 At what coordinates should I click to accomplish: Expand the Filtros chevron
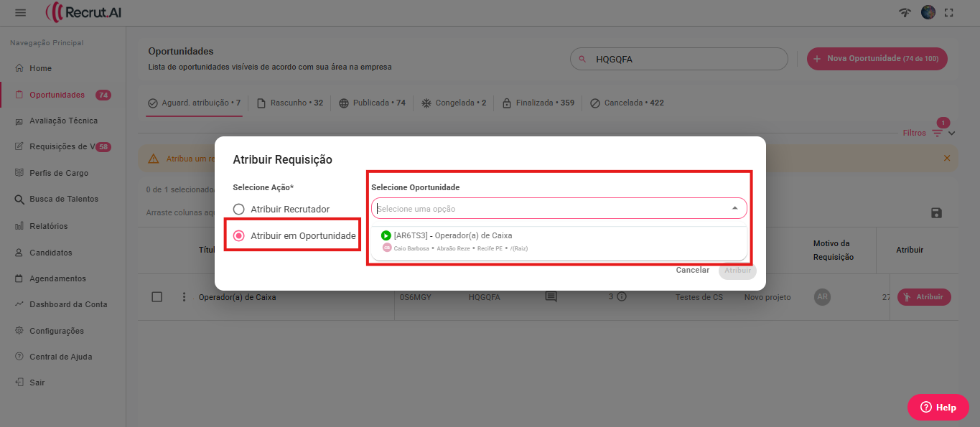coord(952,133)
